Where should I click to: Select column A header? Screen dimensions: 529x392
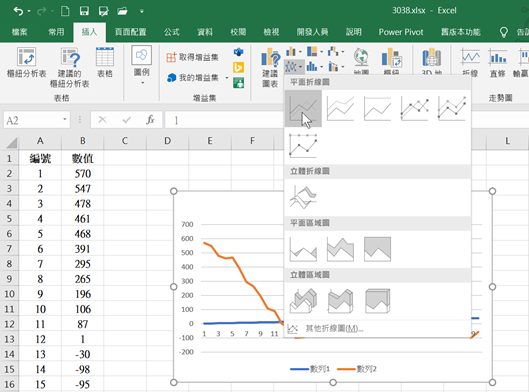40,141
